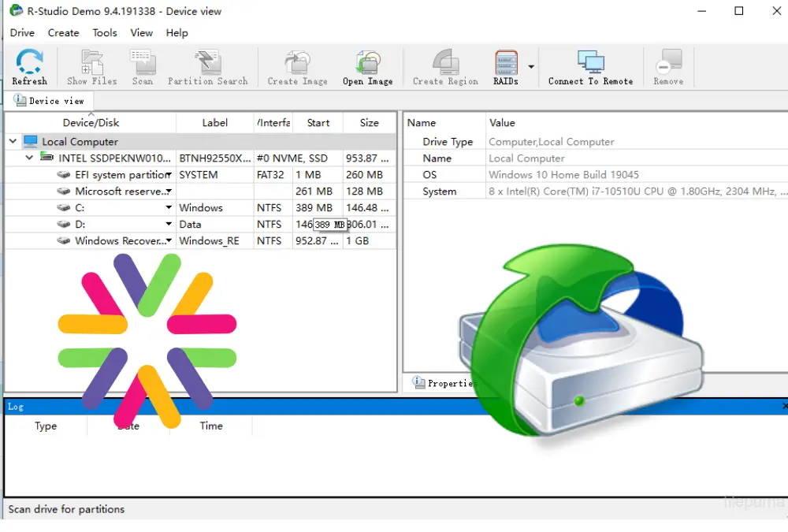The width and height of the screenshot is (788, 532).
Task: Open dropdown arrow on Windows Recovery partition
Action: coord(169,241)
